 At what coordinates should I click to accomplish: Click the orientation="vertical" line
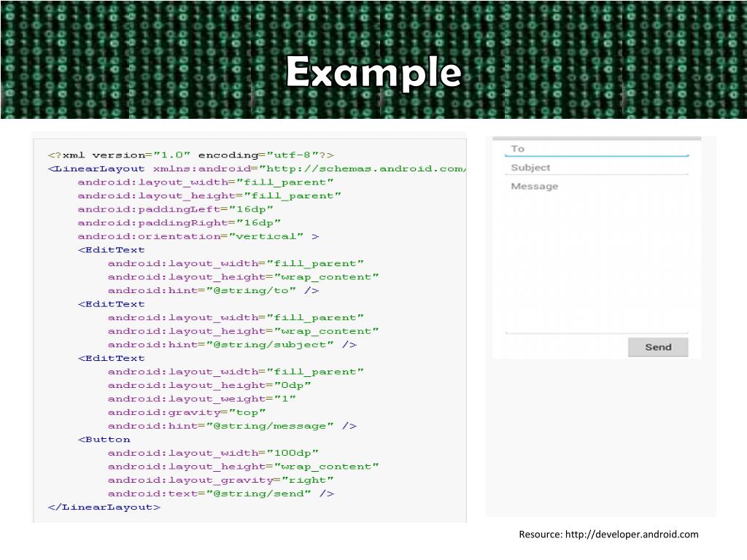click(198, 236)
